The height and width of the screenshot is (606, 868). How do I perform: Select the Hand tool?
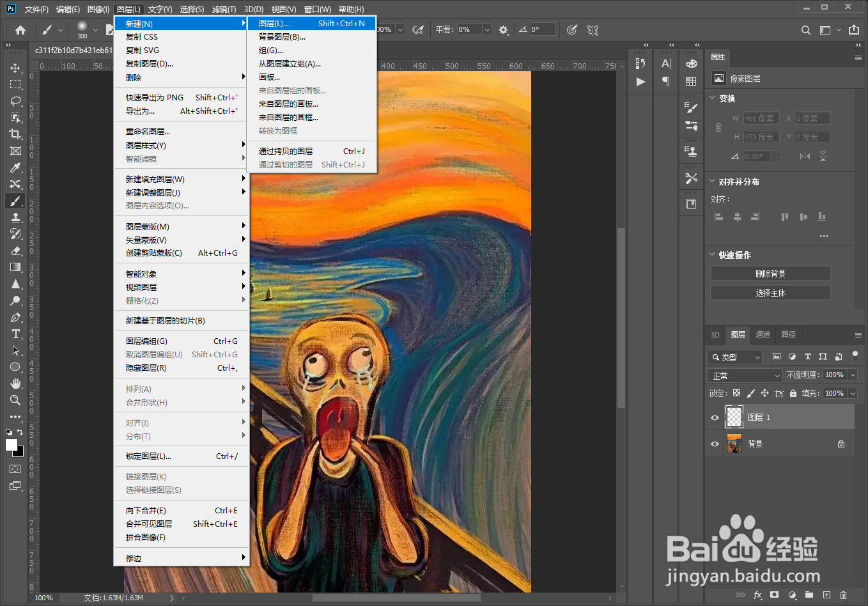[15, 384]
